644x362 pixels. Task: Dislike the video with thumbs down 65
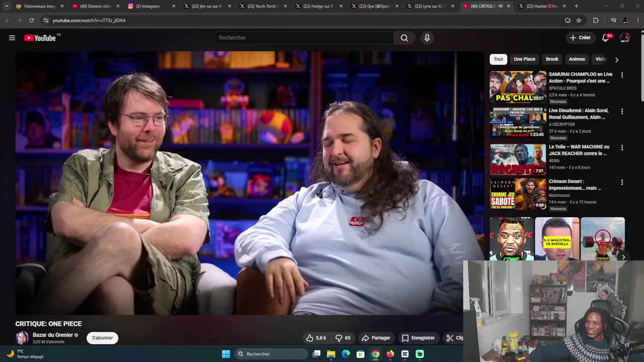pyautogui.click(x=343, y=338)
